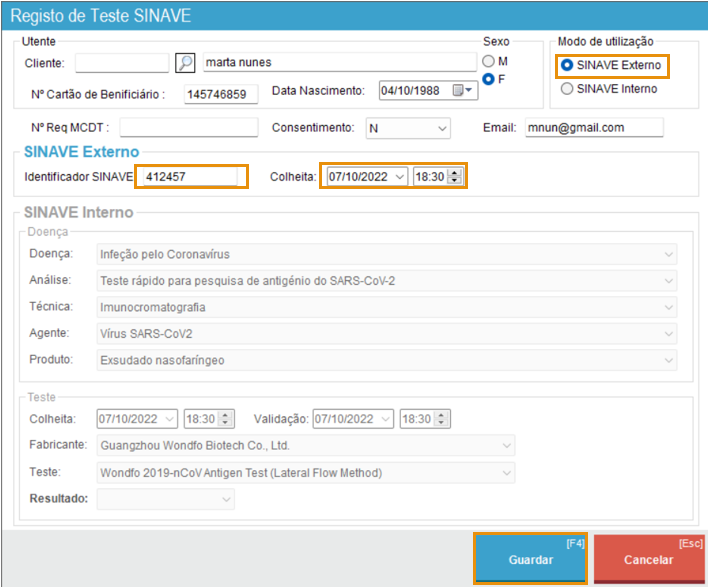Open the Consentimento dropdown

pyautogui.click(x=443, y=128)
